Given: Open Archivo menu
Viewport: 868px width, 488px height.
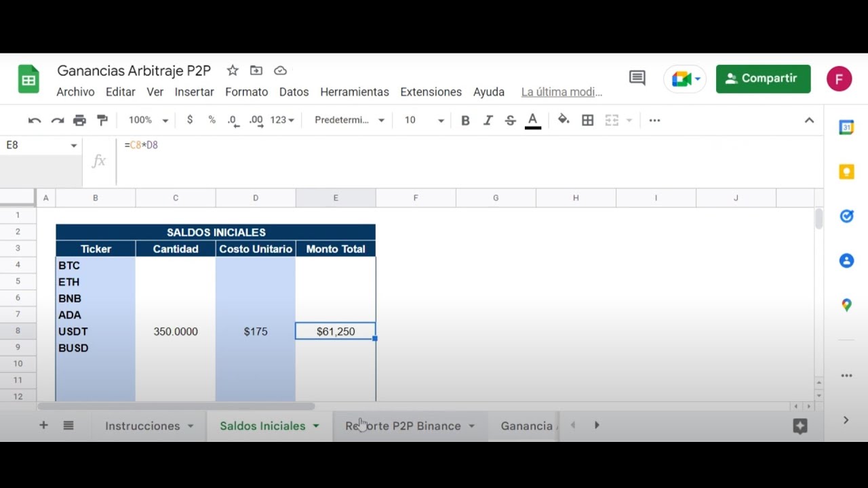Looking at the screenshot, I should 75,92.
